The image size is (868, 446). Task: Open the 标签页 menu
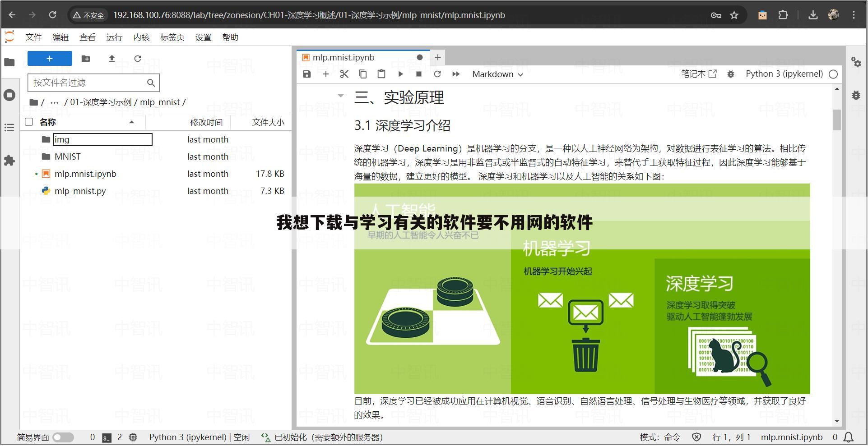[172, 37]
